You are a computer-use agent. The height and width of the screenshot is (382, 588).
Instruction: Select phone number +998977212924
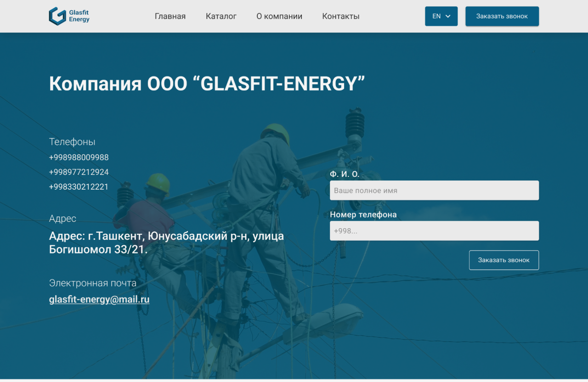tap(79, 172)
